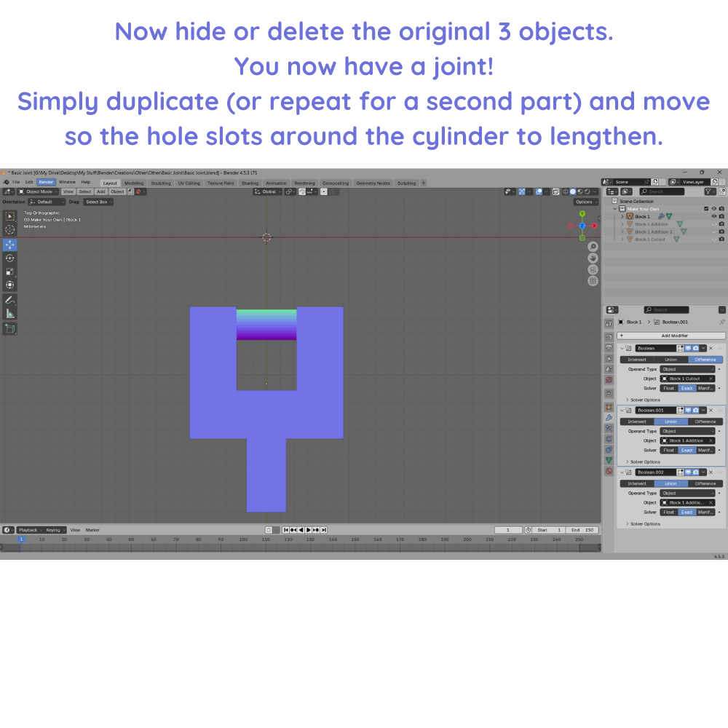Image resolution: width=728 pixels, height=728 pixels.
Task: Open the Physics properties tab
Action: (x=609, y=439)
